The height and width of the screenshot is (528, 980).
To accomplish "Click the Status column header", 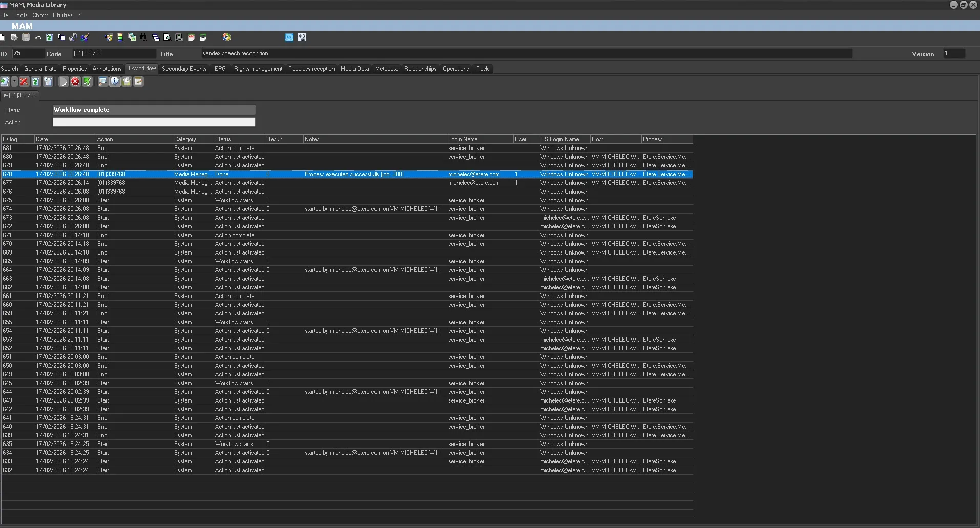I will [x=239, y=139].
